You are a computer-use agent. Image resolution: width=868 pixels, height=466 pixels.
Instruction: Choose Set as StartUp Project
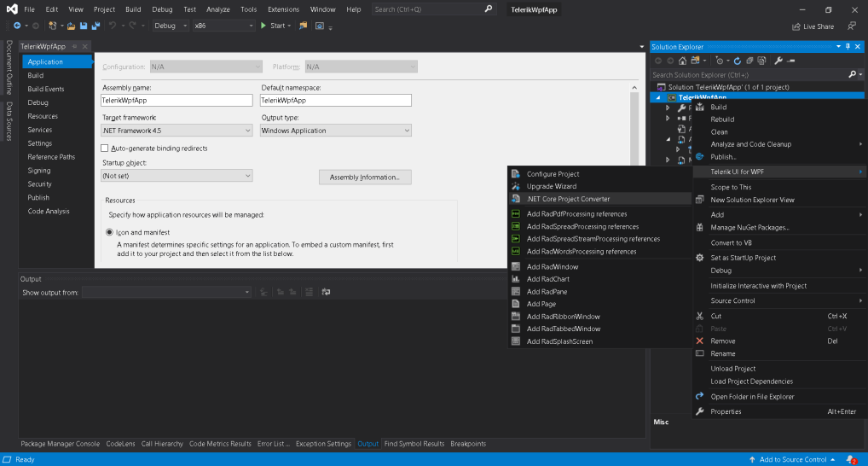pyautogui.click(x=778, y=258)
